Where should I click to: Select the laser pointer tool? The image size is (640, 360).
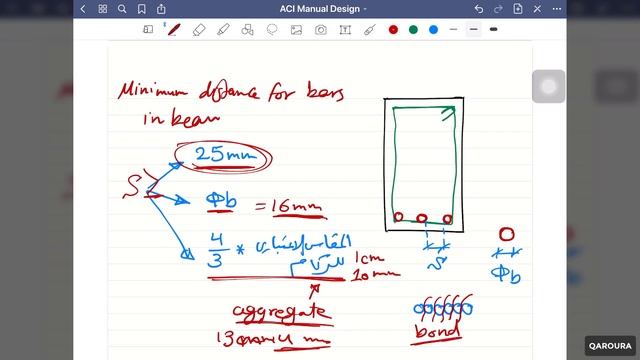(x=369, y=29)
